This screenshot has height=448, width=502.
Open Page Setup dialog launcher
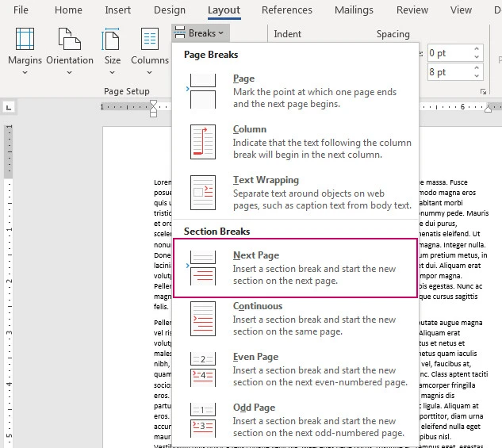pos(484,92)
